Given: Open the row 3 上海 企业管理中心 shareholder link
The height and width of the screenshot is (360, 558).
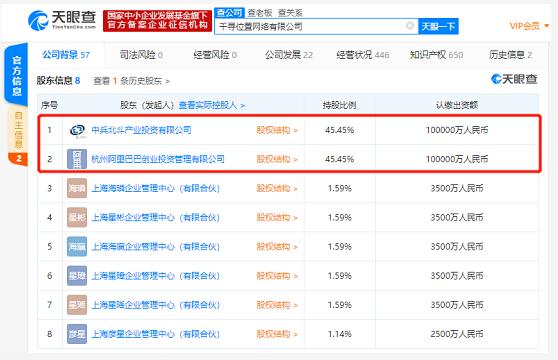Looking at the screenshot, I should pos(156,188).
